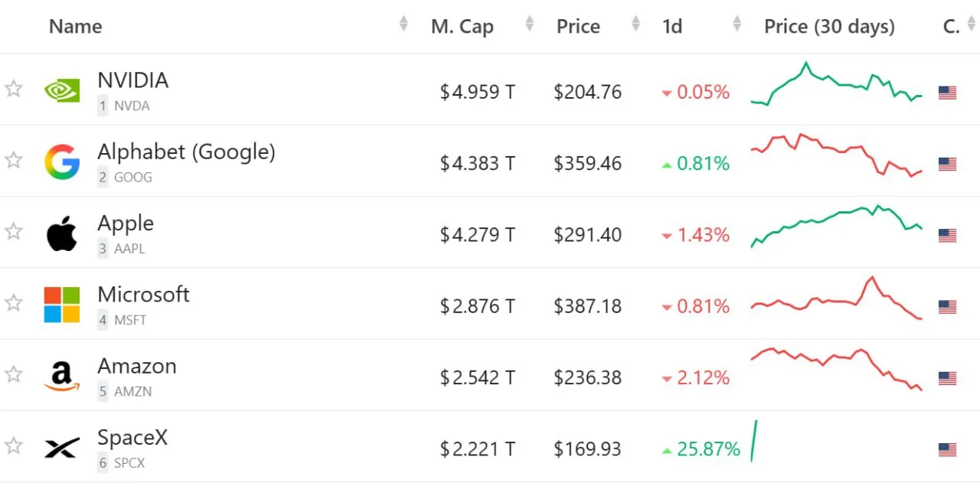This screenshot has height=483, width=980.
Task: Click the Microsoft logo icon
Action: coord(62,305)
